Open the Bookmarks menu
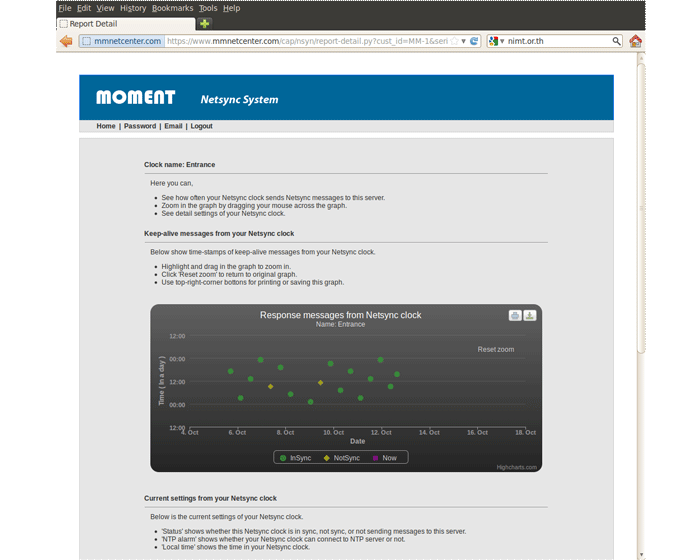This screenshot has height=560, width=700. pos(172,8)
